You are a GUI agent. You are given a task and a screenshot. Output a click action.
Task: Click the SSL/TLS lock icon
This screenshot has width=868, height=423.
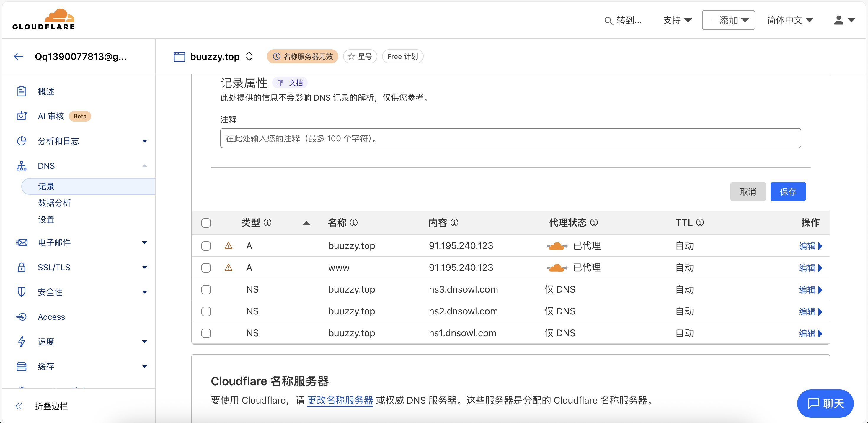click(22, 267)
